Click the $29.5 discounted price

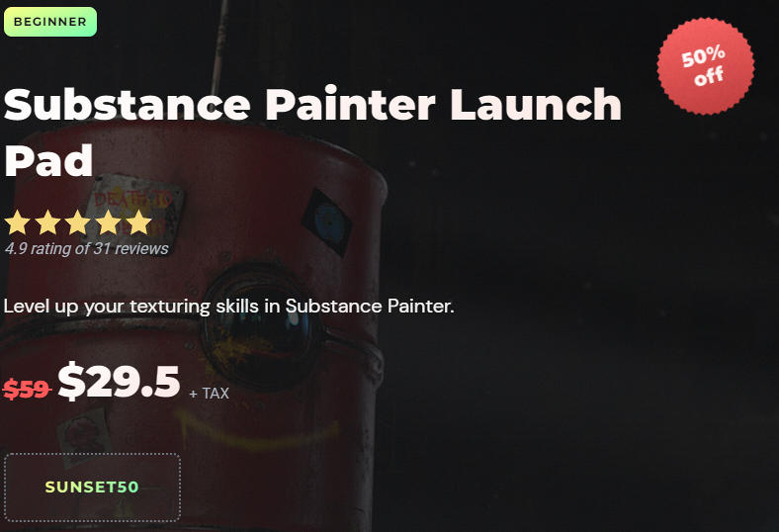pyautogui.click(x=119, y=381)
